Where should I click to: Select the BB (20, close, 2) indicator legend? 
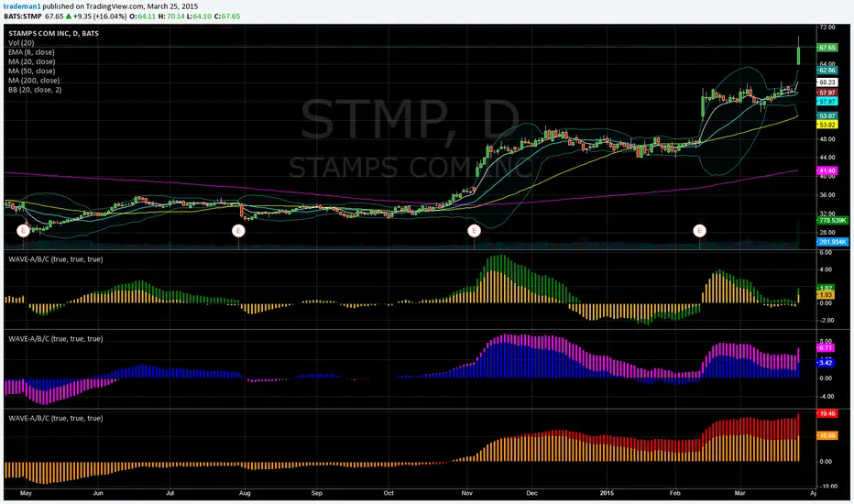pyautogui.click(x=35, y=90)
